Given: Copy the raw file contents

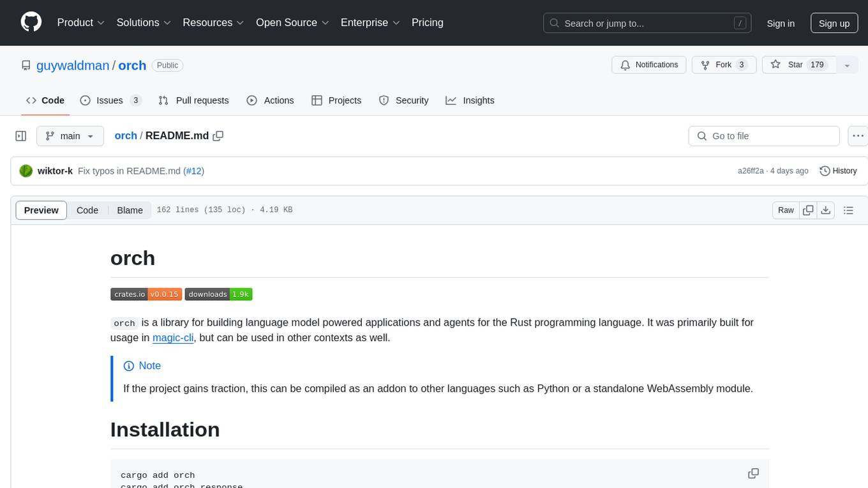Looking at the screenshot, I should tap(808, 210).
